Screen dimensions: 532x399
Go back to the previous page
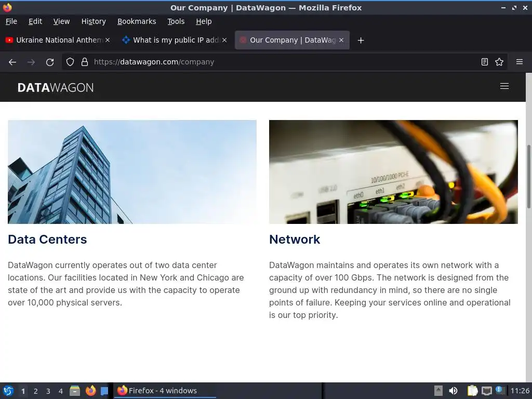click(12, 62)
